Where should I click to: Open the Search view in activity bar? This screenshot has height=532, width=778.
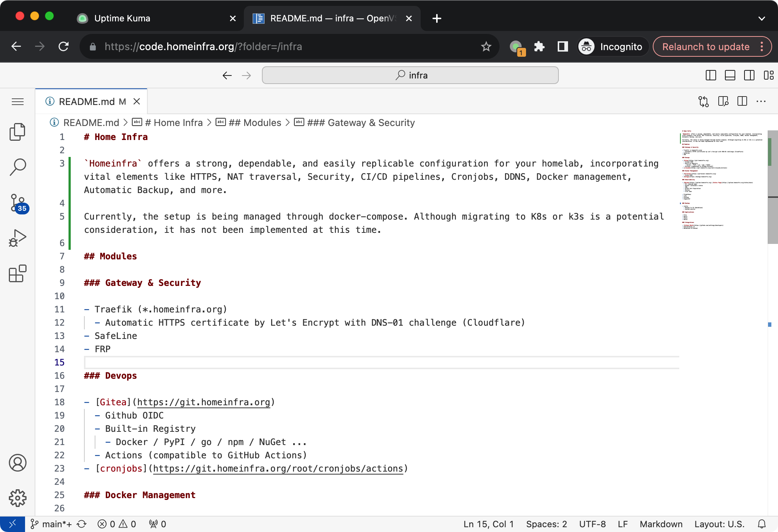17,167
